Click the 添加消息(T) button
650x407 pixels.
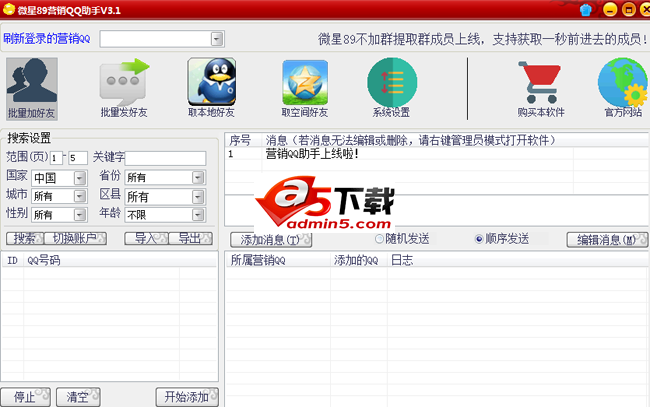271,240
